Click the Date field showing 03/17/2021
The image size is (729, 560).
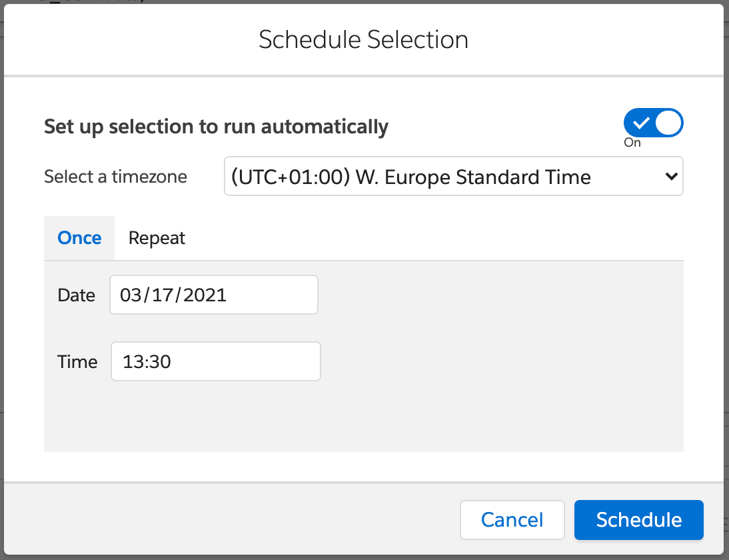[x=213, y=295]
